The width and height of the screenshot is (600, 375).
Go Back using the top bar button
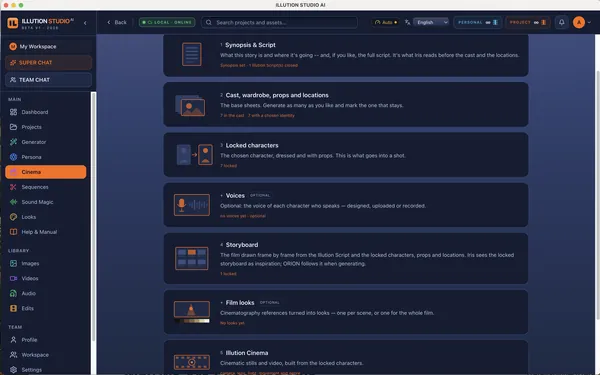pyautogui.click(x=117, y=23)
